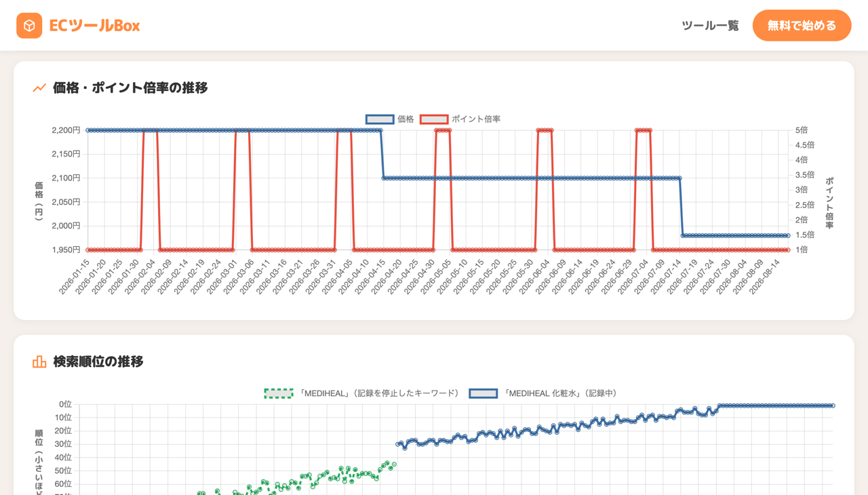Click the ECツールBox box logo icon

click(x=29, y=26)
